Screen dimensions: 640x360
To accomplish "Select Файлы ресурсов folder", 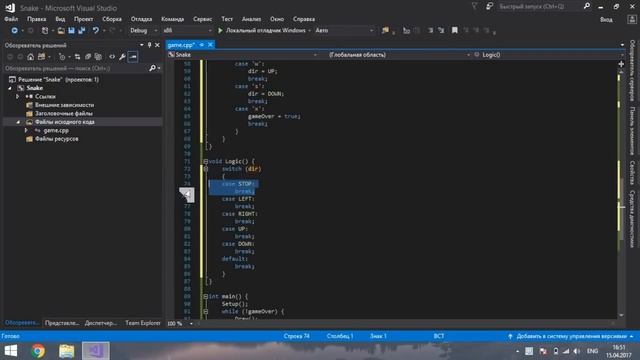I will click(x=57, y=139).
